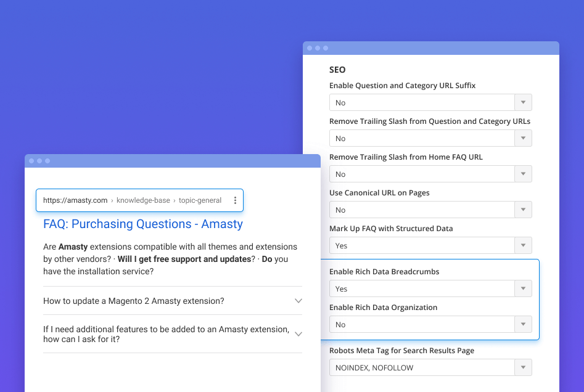Image resolution: width=584 pixels, height=392 pixels.
Task: Open the Mark Up FAQ with Structured Data dropdown
Action: point(523,246)
